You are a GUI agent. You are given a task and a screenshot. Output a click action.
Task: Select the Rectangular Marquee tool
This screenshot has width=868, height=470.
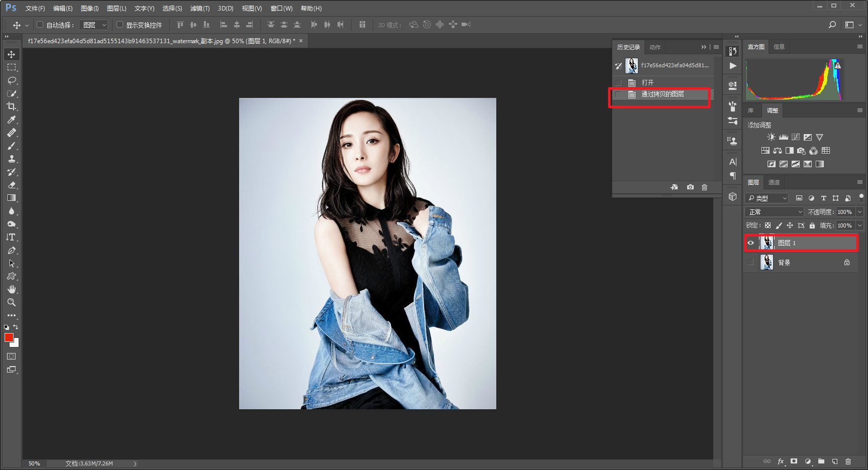coord(11,67)
